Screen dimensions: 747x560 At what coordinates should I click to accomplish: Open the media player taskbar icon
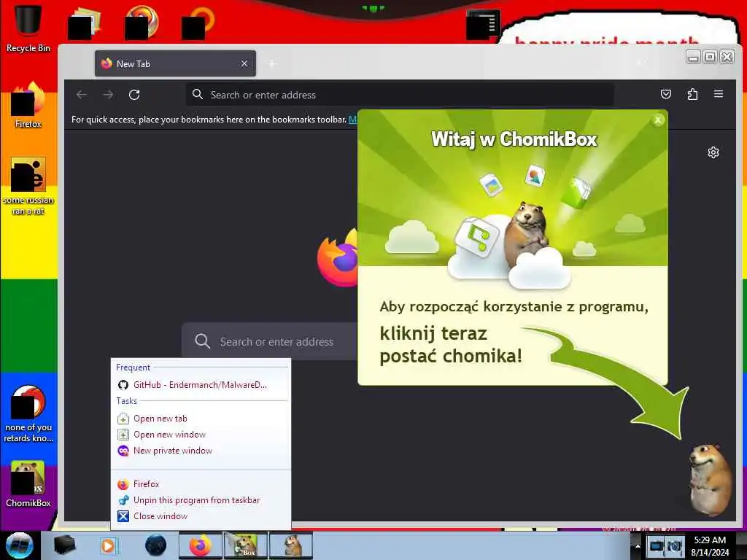click(108, 545)
